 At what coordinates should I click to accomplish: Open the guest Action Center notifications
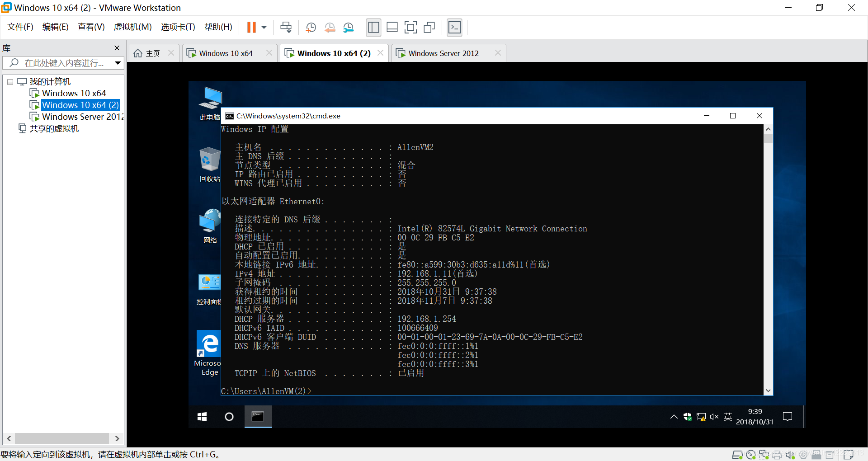(x=788, y=417)
